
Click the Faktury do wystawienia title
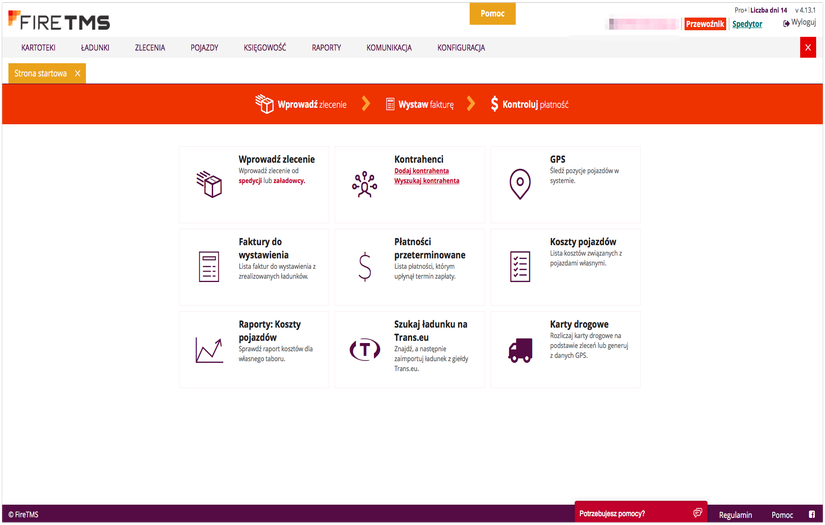264,248
